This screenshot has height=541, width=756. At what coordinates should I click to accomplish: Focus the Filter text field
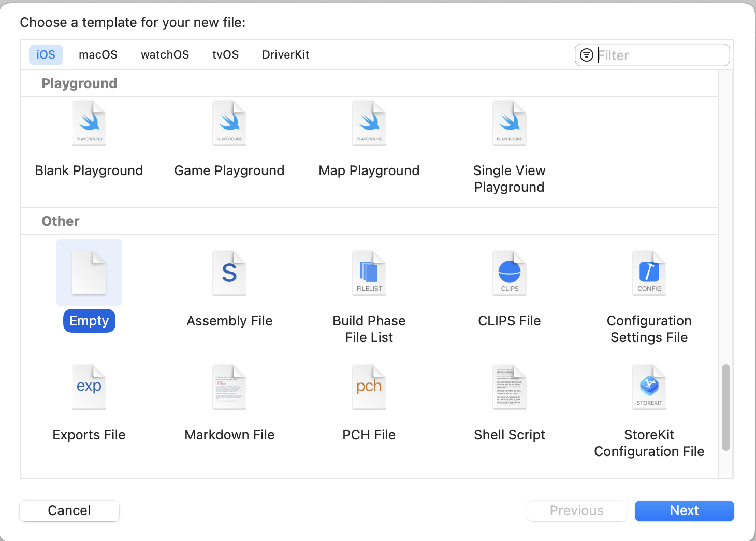tap(652, 55)
